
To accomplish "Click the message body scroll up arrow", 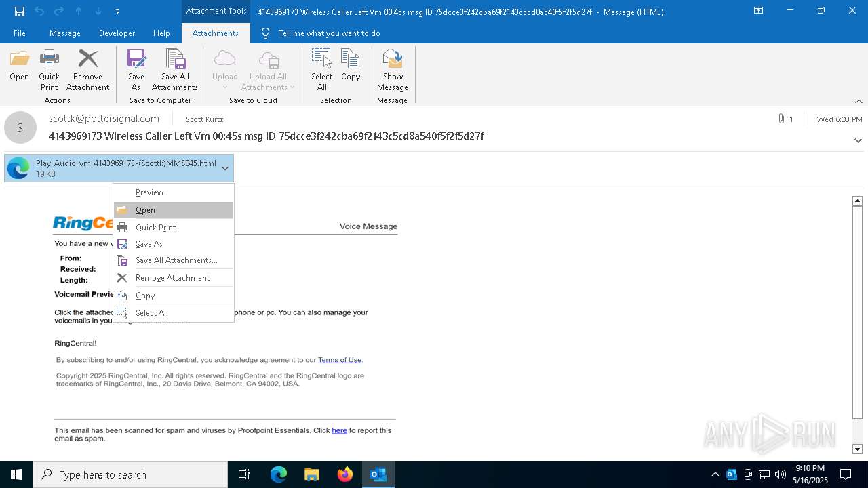I will [x=857, y=201].
